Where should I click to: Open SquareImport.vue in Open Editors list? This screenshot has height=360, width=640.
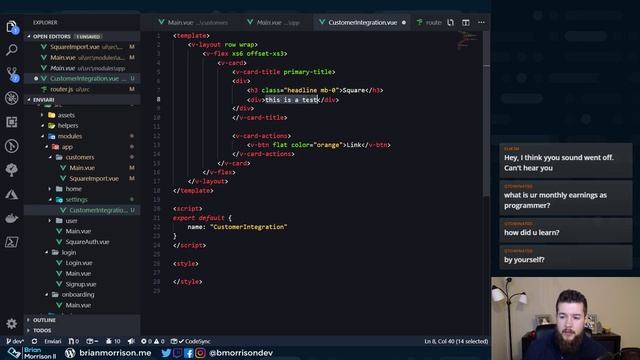click(x=82, y=47)
